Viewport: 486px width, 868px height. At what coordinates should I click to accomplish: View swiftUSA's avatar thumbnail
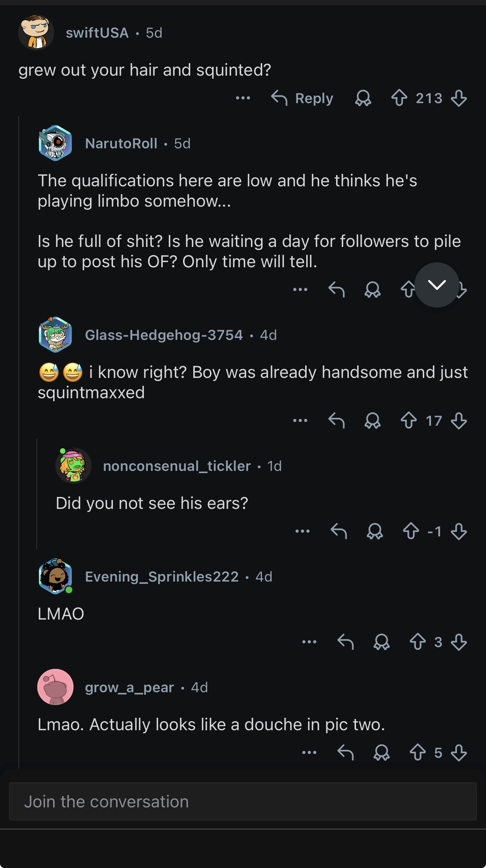(x=36, y=32)
